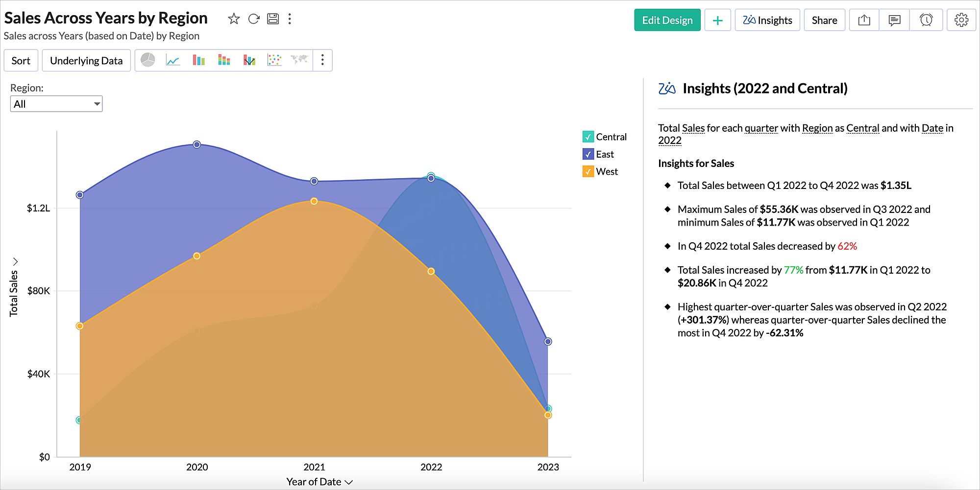980x490 pixels.
Task: Switch to the line chart icon
Action: [173, 60]
